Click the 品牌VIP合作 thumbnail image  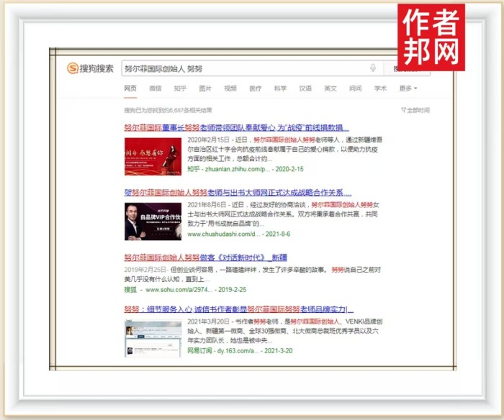(153, 222)
